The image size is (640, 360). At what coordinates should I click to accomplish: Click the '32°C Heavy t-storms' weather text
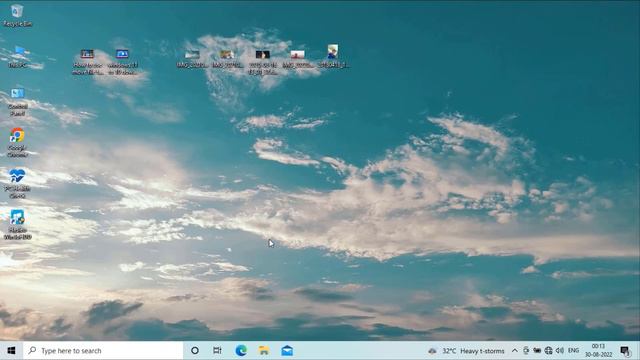[x=473, y=351]
